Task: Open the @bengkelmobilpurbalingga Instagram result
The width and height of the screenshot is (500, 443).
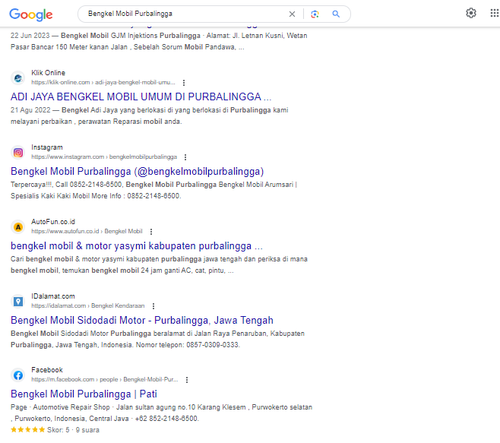Action: click(x=137, y=171)
